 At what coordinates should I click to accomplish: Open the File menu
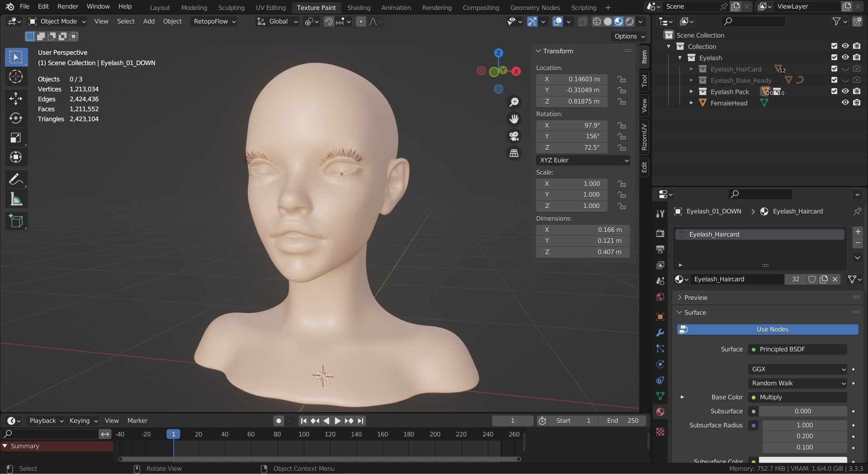click(25, 6)
